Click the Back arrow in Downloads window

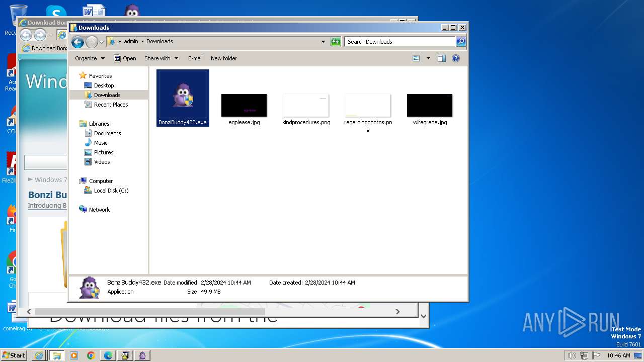pyautogui.click(x=77, y=42)
